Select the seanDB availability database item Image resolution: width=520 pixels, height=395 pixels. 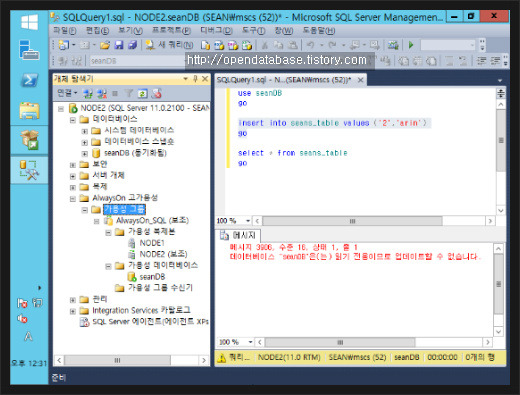152,277
